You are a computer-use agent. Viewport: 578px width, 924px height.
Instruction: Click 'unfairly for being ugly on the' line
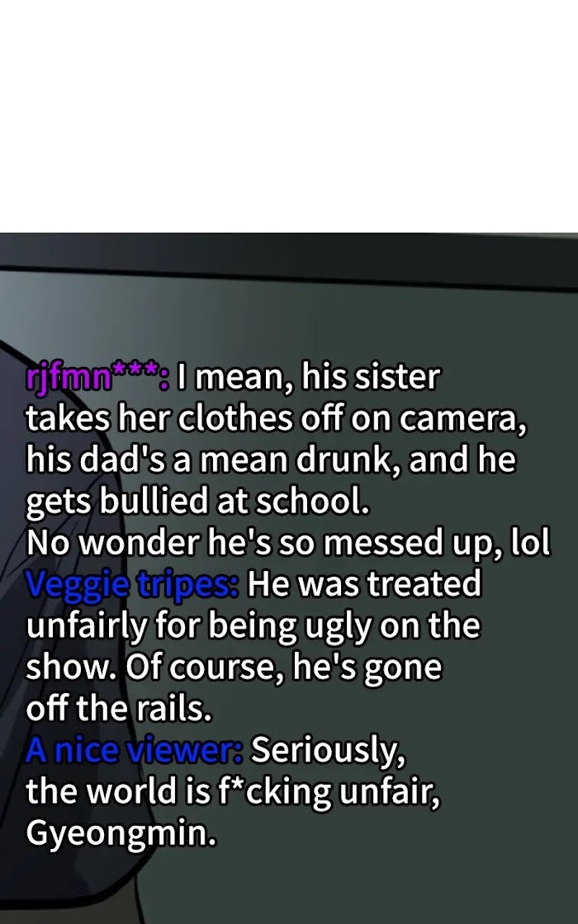[x=253, y=626]
